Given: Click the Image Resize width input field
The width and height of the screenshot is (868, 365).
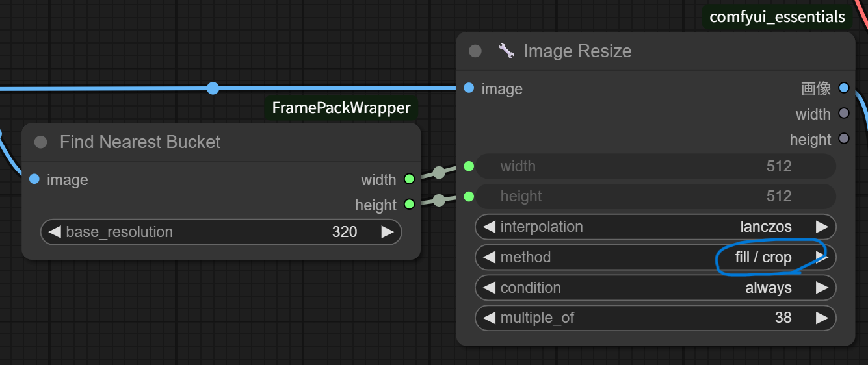Looking at the screenshot, I should [x=655, y=166].
